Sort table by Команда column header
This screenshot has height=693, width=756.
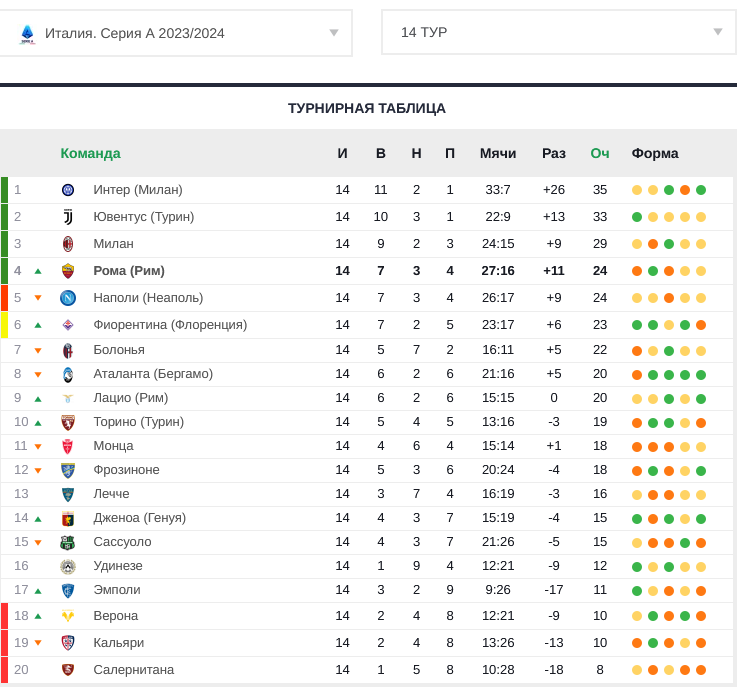coord(90,153)
